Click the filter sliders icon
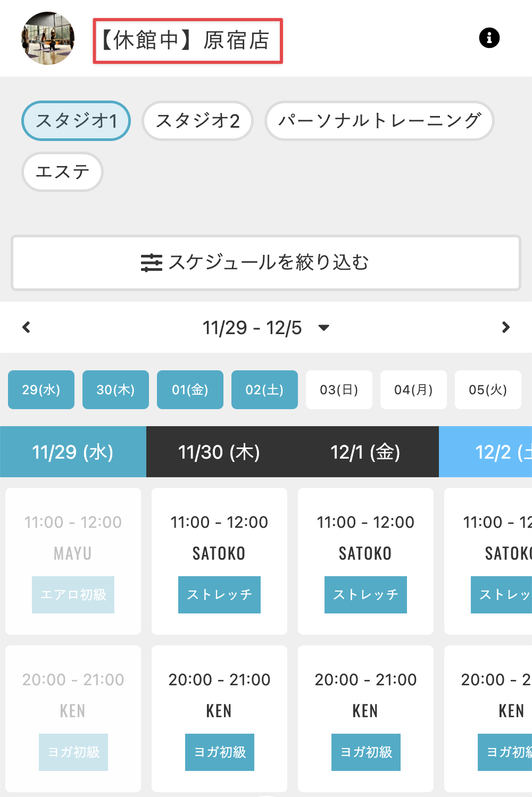This screenshot has width=532, height=797. coord(151,263)
